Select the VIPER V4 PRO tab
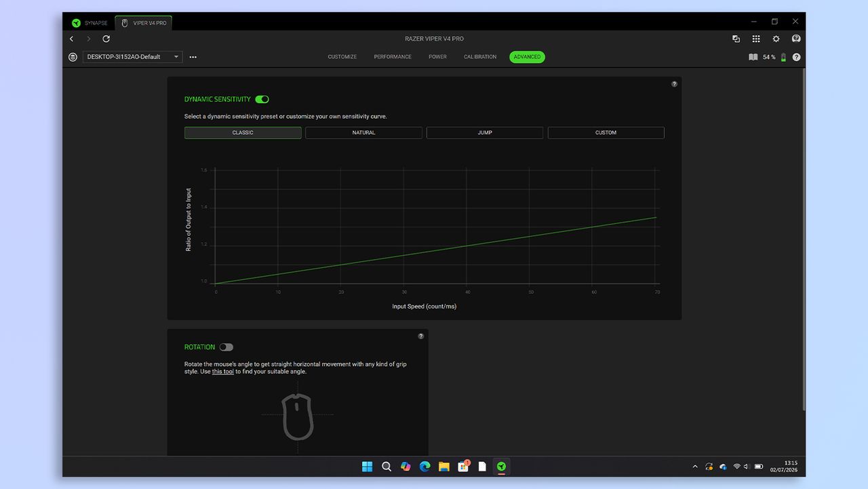This screenshot has height=489, width=868. 144,23
